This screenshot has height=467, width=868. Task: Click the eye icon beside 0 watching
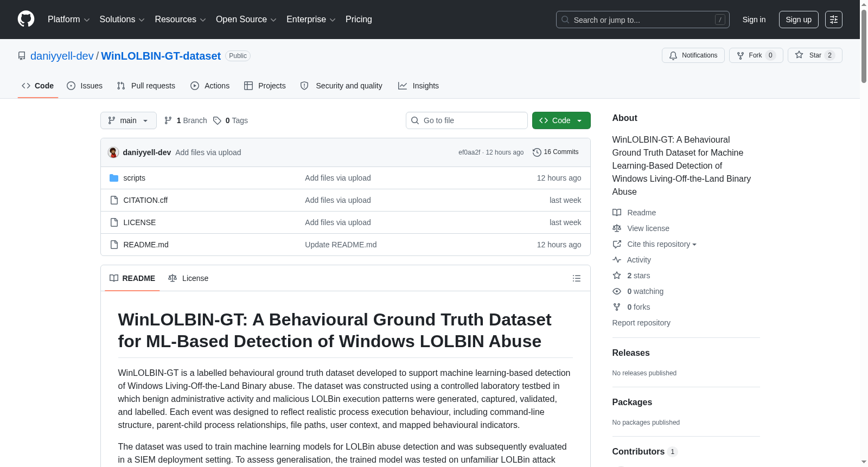[x=617, y=291]
